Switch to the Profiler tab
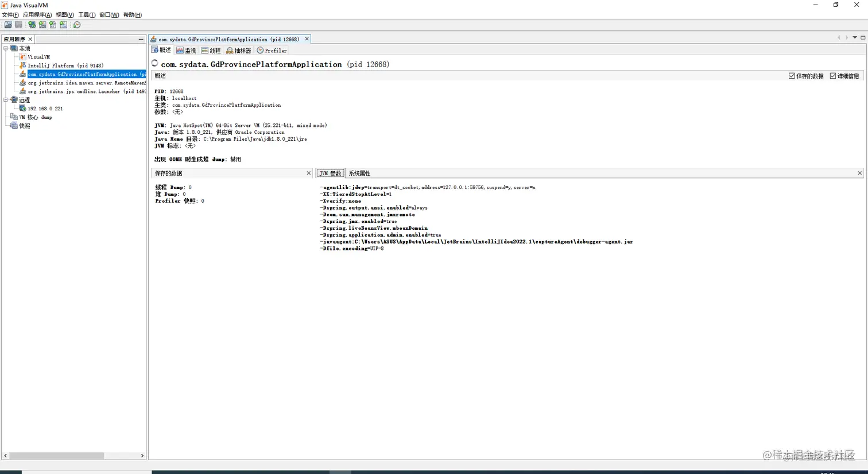Screen dimensions: 868x474 pos(272,51)
